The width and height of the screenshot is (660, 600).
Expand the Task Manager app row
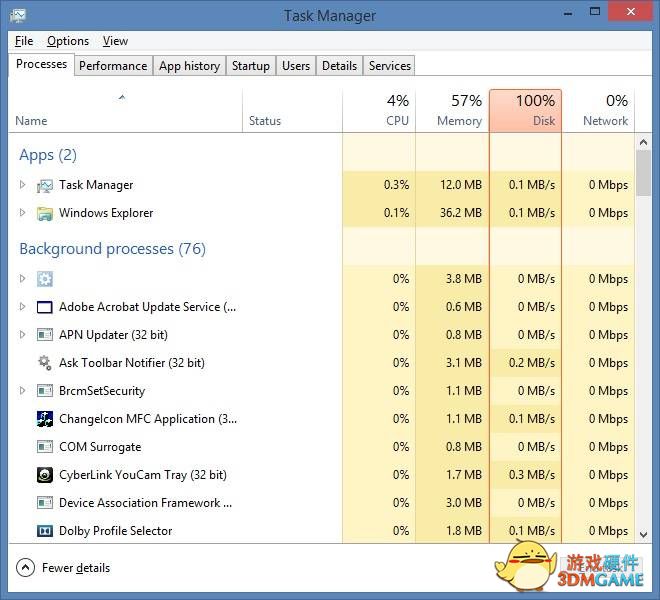coord(22,184)
